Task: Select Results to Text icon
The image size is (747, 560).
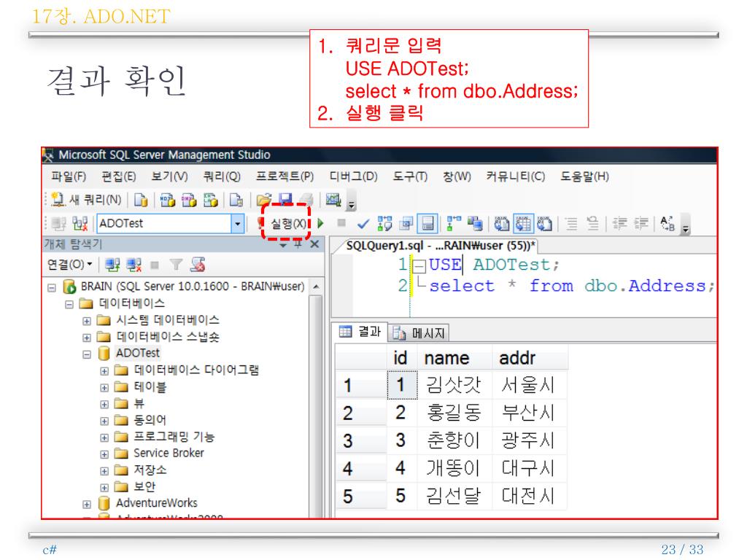Action: tap(501, 223)
